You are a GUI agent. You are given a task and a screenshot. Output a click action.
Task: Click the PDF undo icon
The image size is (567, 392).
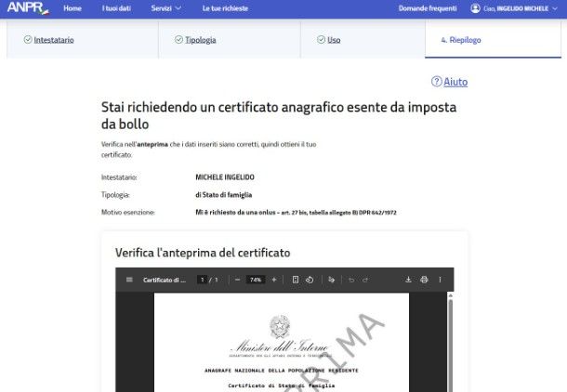coord(351,280)
